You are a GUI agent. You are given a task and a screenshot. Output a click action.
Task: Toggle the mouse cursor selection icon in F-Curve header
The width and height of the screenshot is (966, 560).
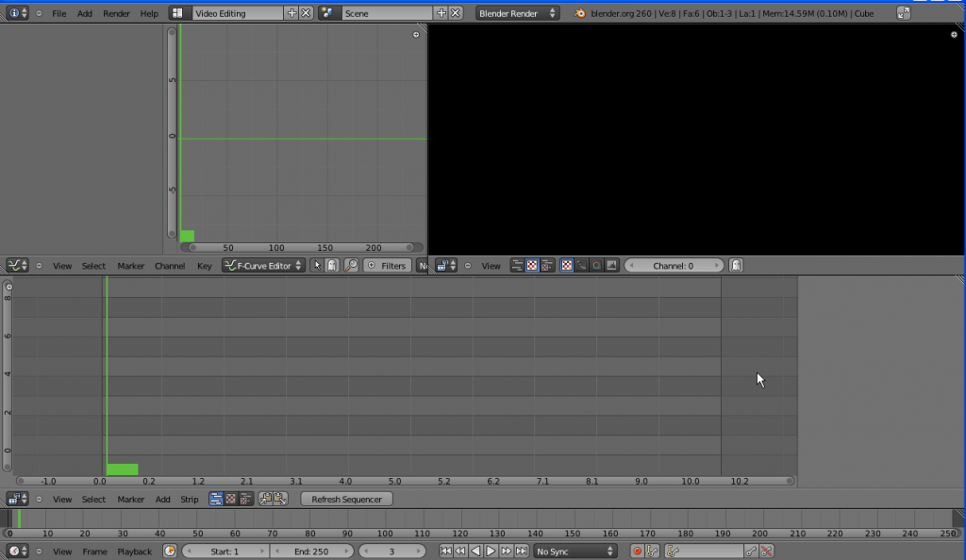click(x=318, y=265)
